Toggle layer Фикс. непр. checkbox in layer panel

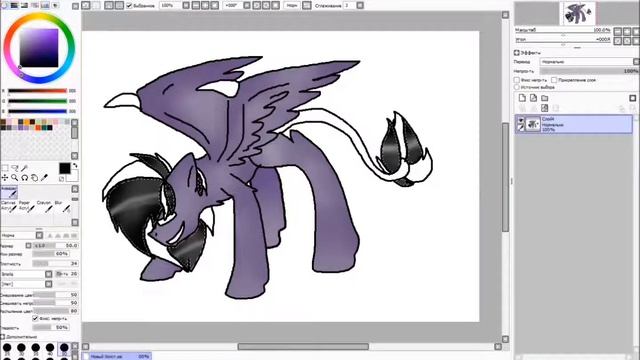[517, 80]
